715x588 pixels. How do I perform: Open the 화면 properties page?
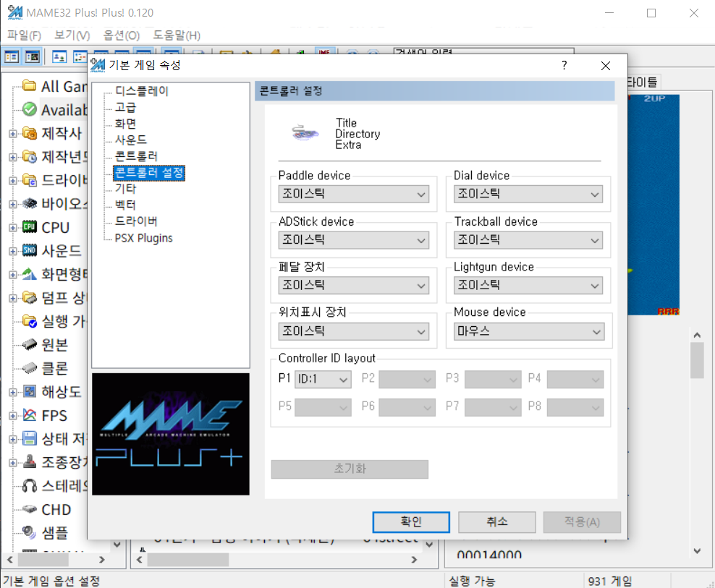point(125,124)
